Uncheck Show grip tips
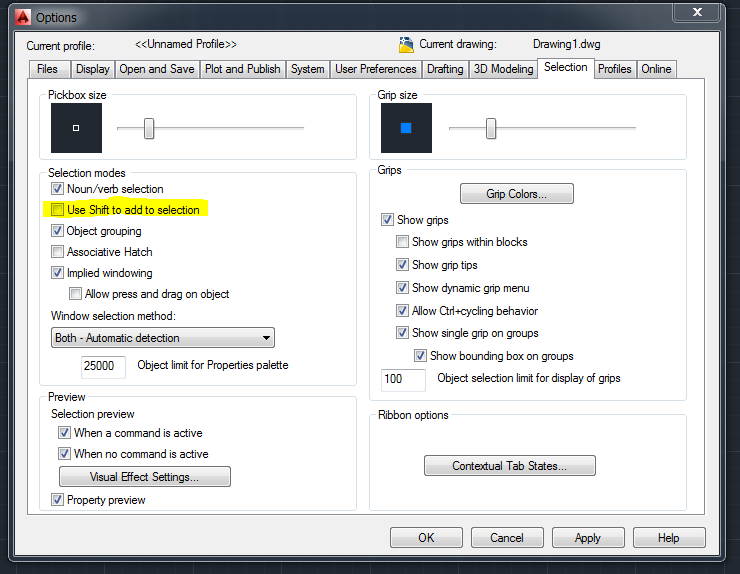 pyautogui.click(x=402, y=265)
